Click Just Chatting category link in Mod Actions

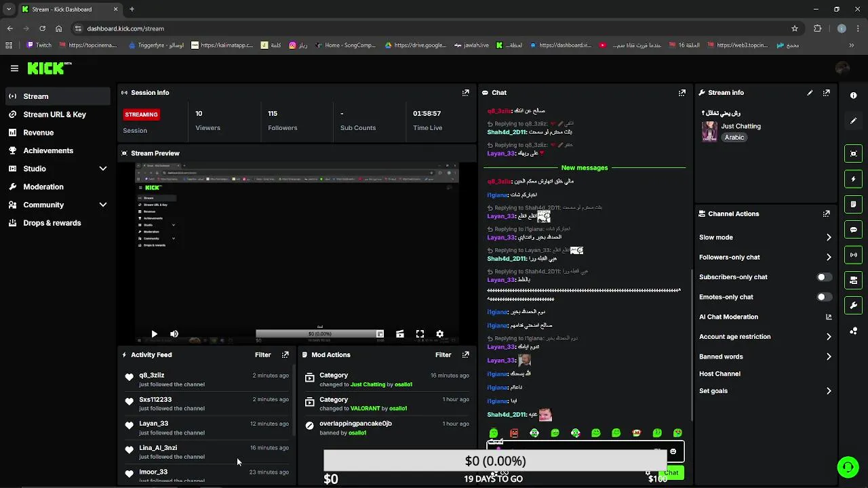tap(368, 384)
